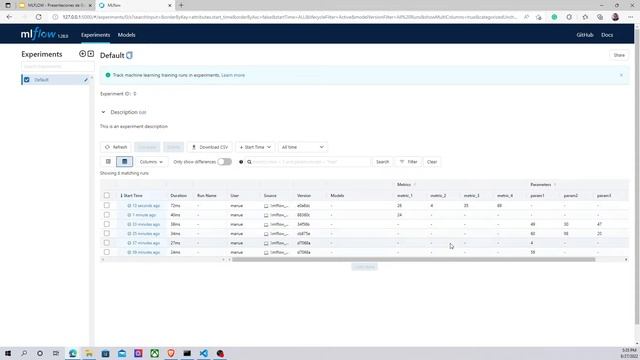Switch to the MLFLOW Presentaciones browser tab

pos(55,5)
